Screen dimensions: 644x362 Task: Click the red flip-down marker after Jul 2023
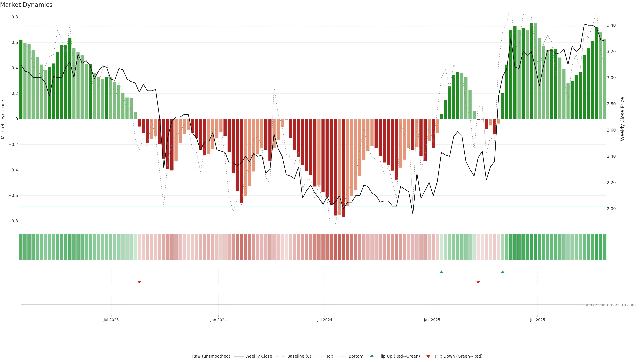(139, 282)
